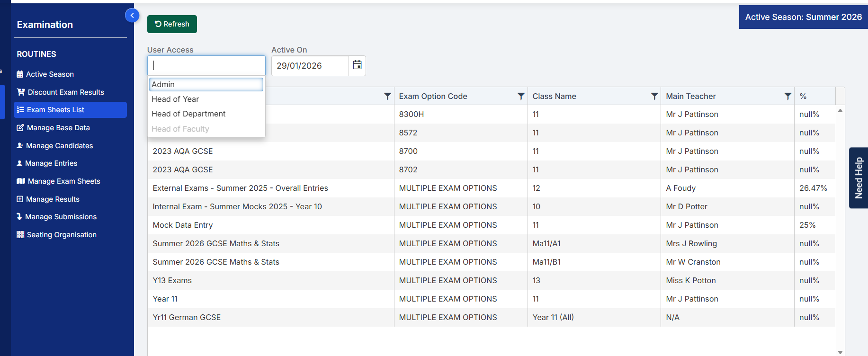This screenshot has width=868, height=356.
Task: Go to Active Season menu item
Action: point(50,74)
